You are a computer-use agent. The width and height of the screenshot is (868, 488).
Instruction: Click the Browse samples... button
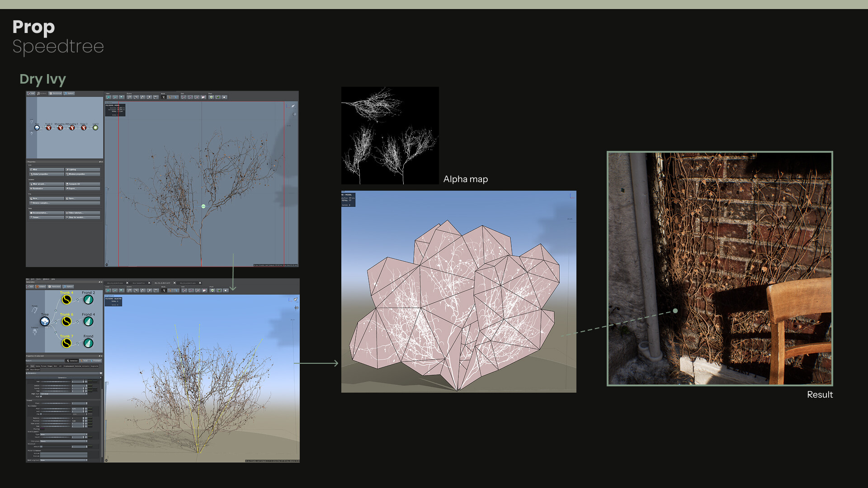(x=65, y=203)
